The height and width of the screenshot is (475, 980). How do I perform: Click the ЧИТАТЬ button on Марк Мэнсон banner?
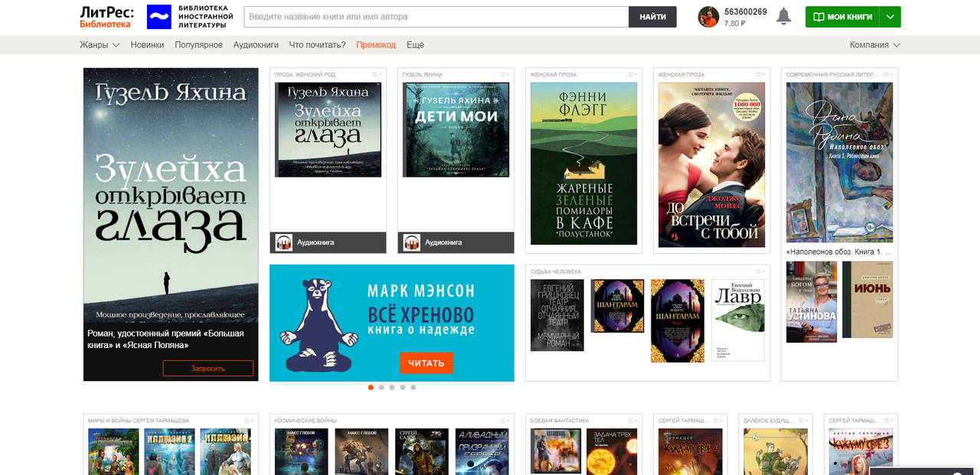[426, 363]
